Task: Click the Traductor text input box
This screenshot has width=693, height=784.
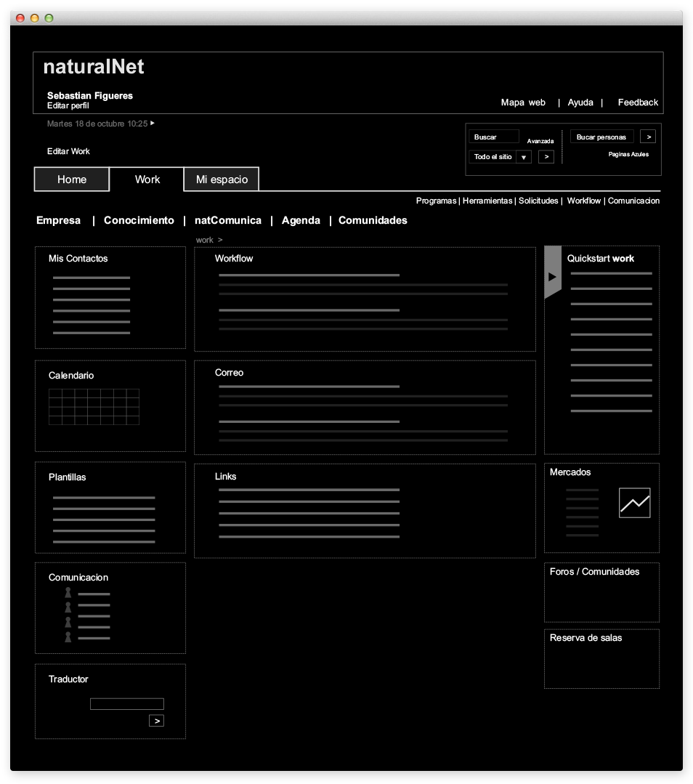Action: 127,703
